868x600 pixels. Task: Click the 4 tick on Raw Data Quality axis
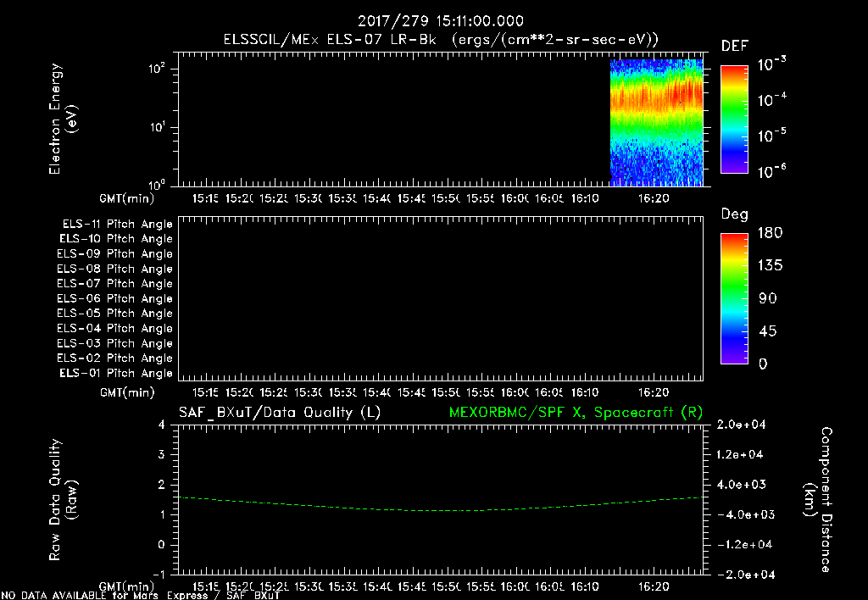(x=162, y=425)
